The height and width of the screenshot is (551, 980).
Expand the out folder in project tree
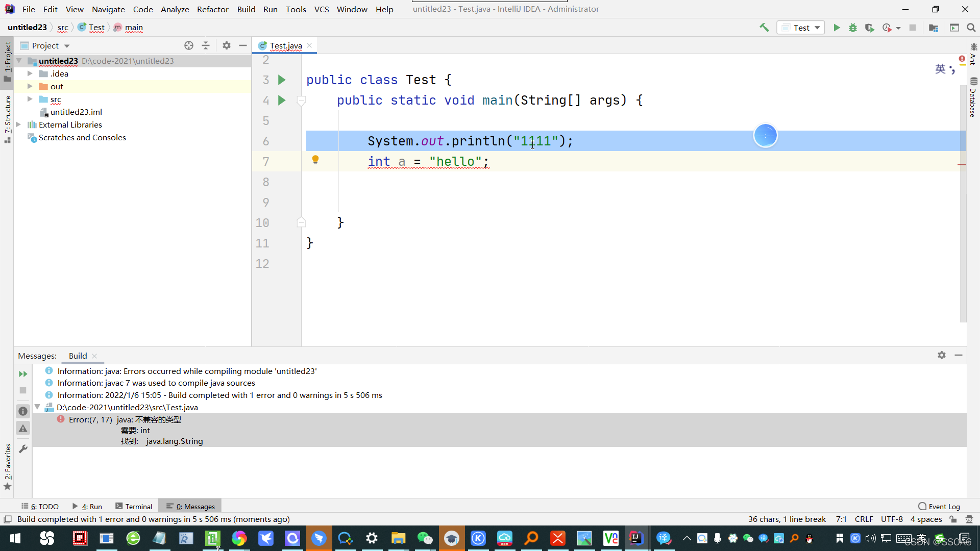29,86
